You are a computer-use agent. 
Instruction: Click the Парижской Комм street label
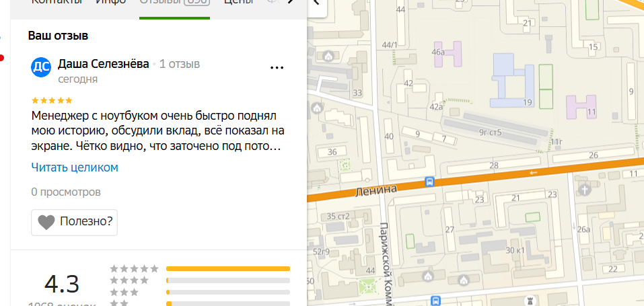[x=388, y=264]
